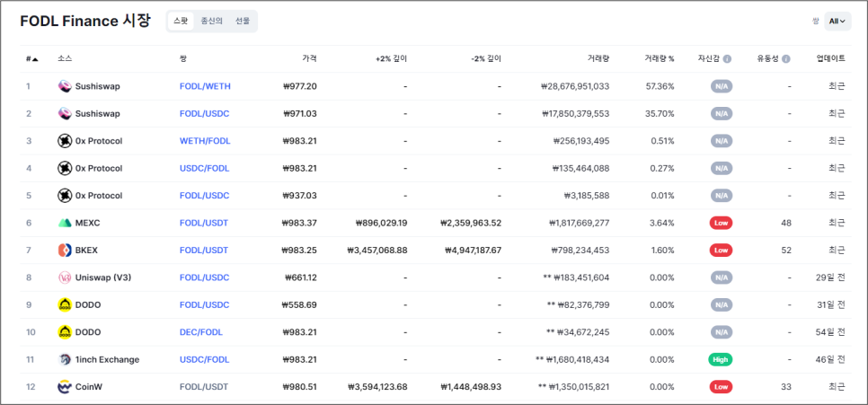This screenshot has height=405, width=868.
Task: Click info icon next to 유동성 header
Action: [x=786, y=59]
